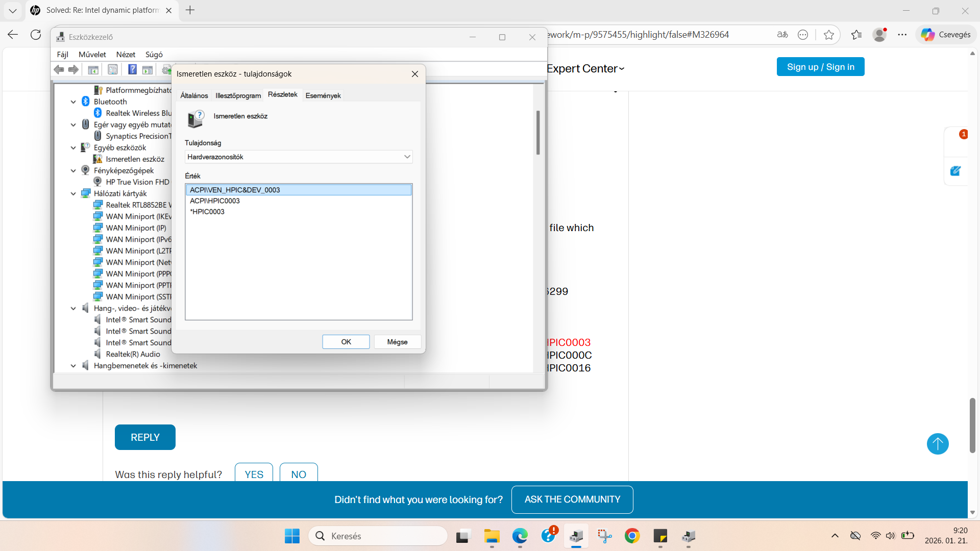Screen dimensions: 980x551
Task: Collapse the Hálózati kártyák tree node
Action: [73, 194]
